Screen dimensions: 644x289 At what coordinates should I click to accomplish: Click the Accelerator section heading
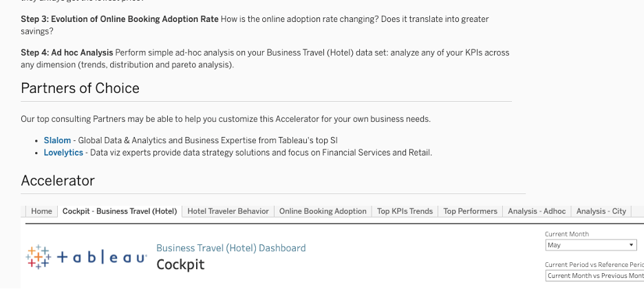coord(58,180)
